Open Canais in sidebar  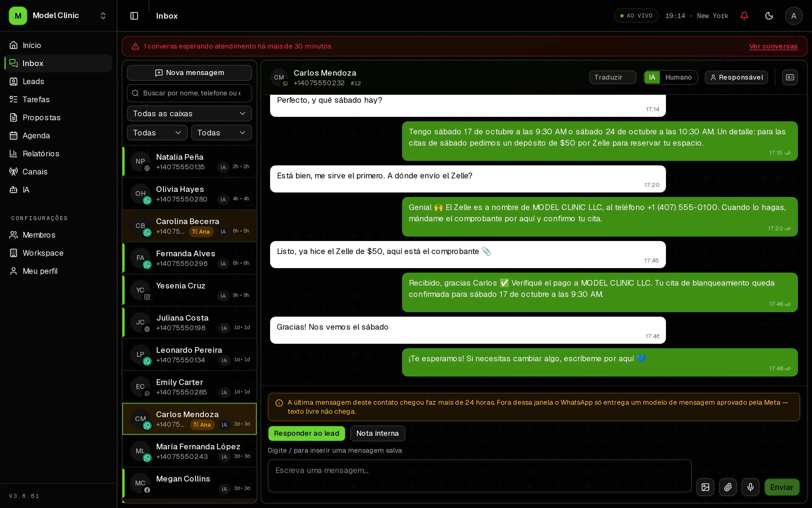[x=58, y=172]
